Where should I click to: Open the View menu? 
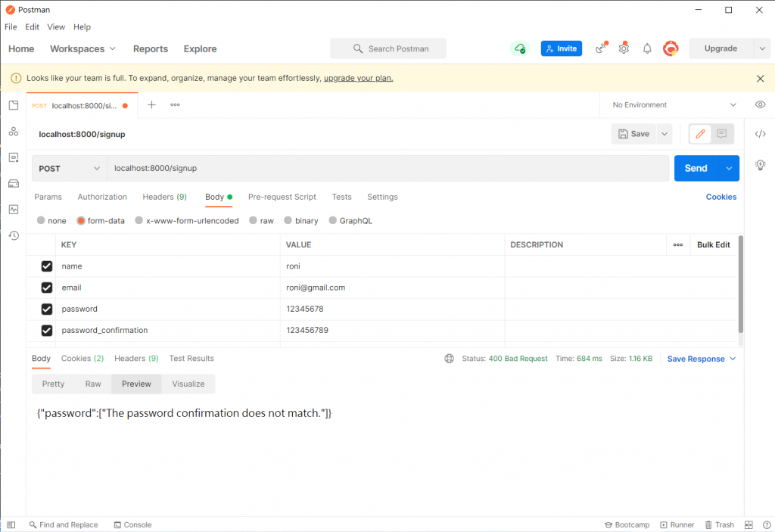click(56, 26)
